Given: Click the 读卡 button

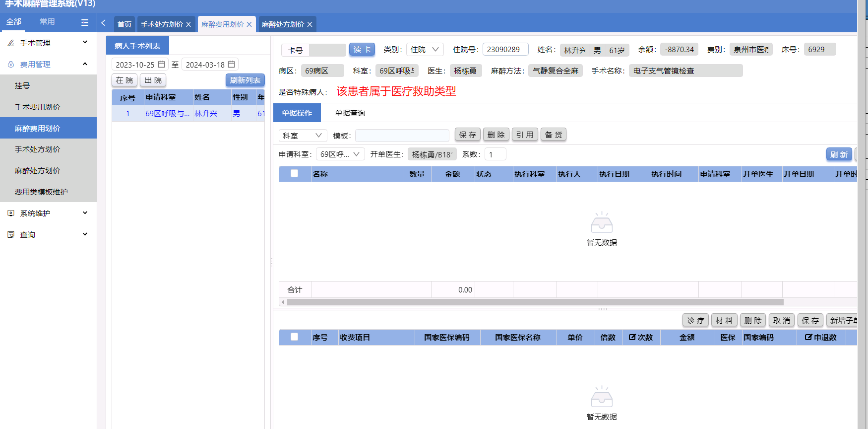Looking at the screenshot, I should [x=362, y=50].
